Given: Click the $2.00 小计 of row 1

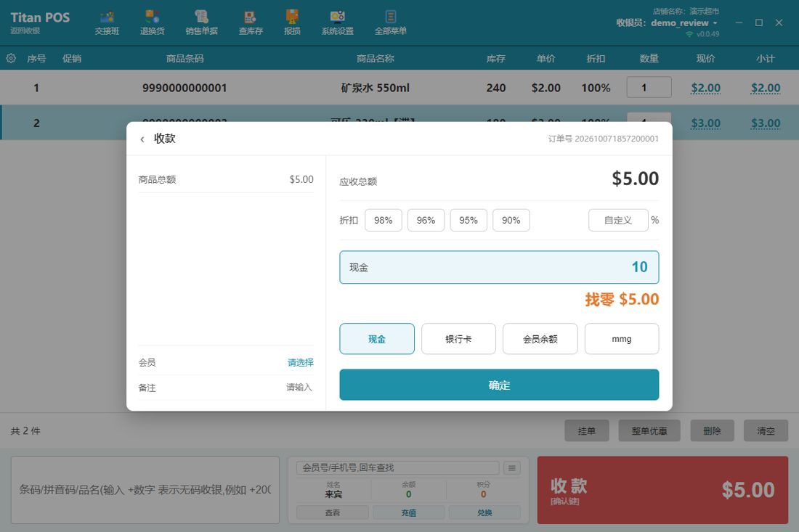Looking at the screenshot, I should click(766, 88).
